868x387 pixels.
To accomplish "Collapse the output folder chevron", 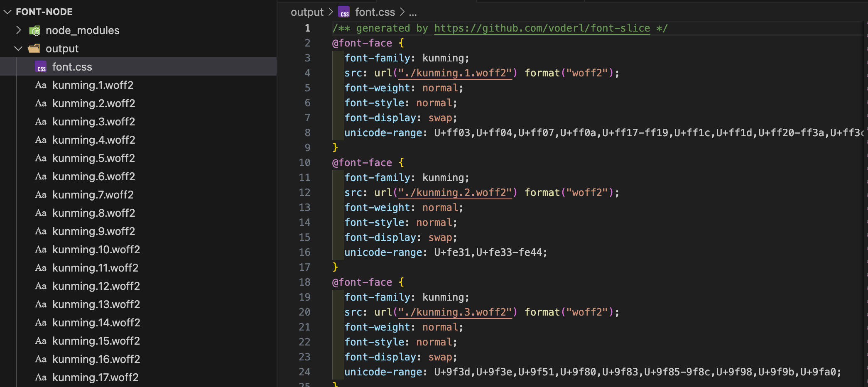I will pyautogui.click(x=18, y=49).
